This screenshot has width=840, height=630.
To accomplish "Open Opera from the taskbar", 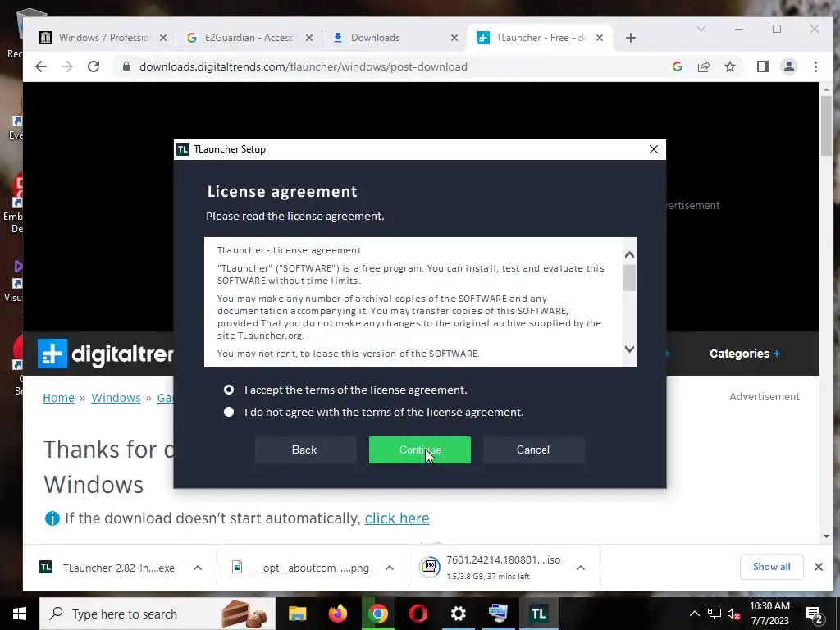I will point(418,614).
